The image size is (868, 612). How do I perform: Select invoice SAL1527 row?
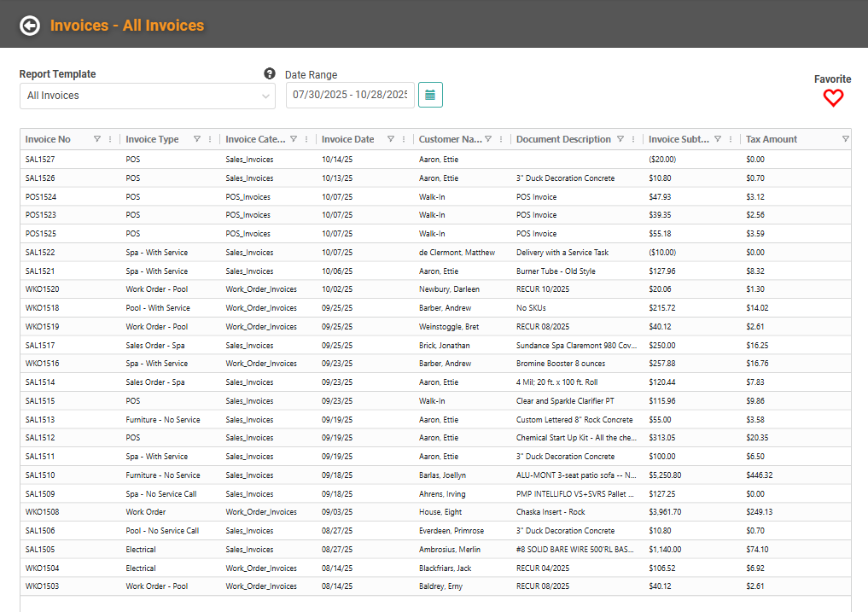[x=40, y=160]
